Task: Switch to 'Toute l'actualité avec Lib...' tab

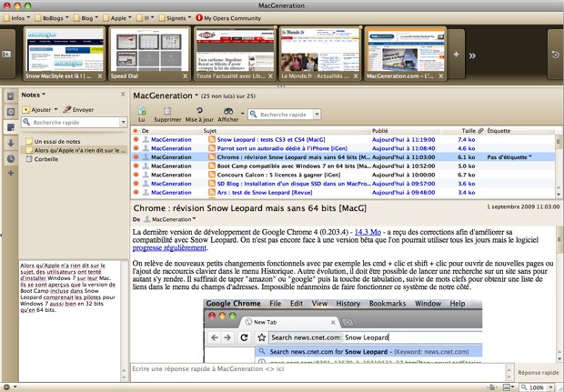Action: coord(235,54)
